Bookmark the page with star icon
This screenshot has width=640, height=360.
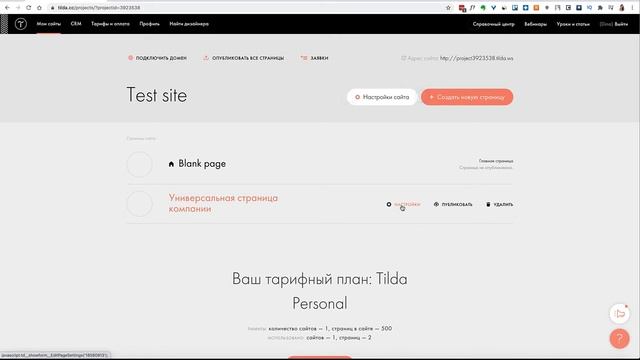pos(448,8)
